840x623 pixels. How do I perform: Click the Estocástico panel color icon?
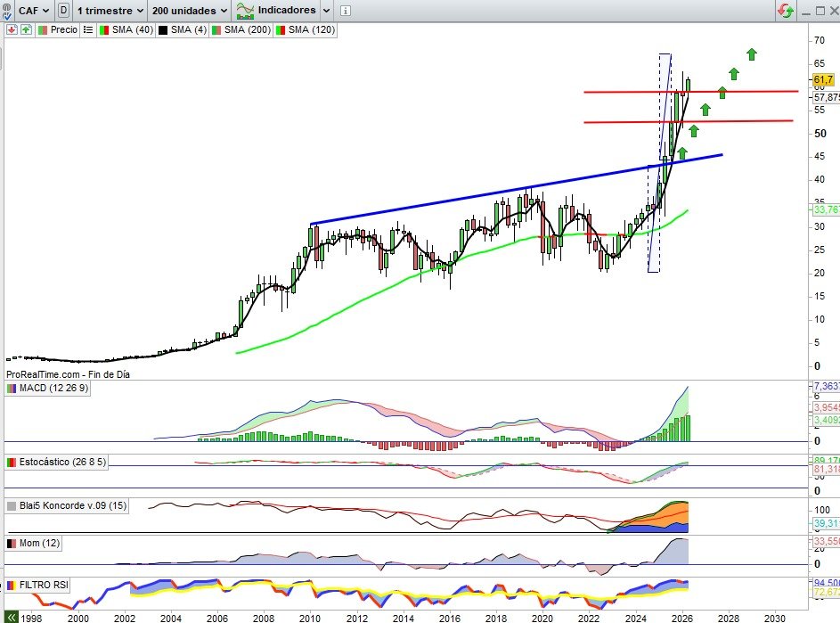coord(12,463)
